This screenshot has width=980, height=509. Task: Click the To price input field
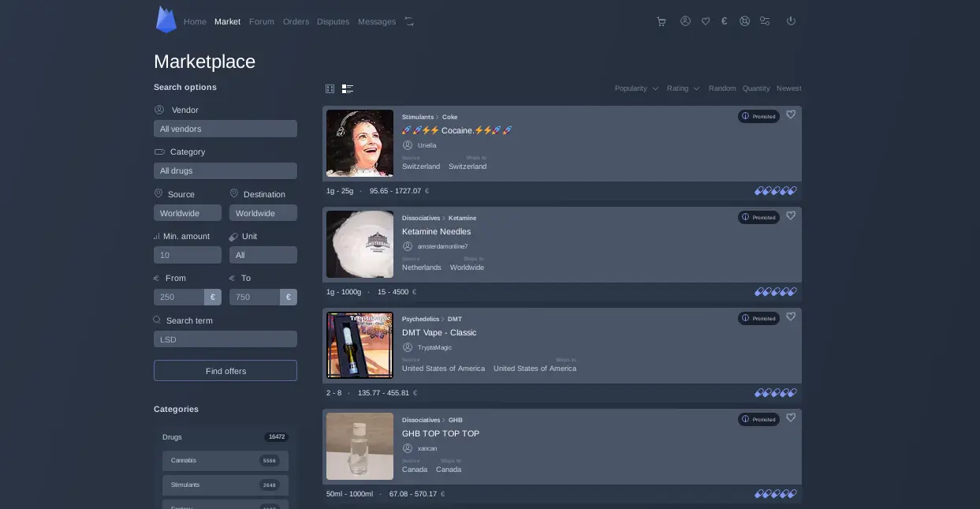[255, 297]
